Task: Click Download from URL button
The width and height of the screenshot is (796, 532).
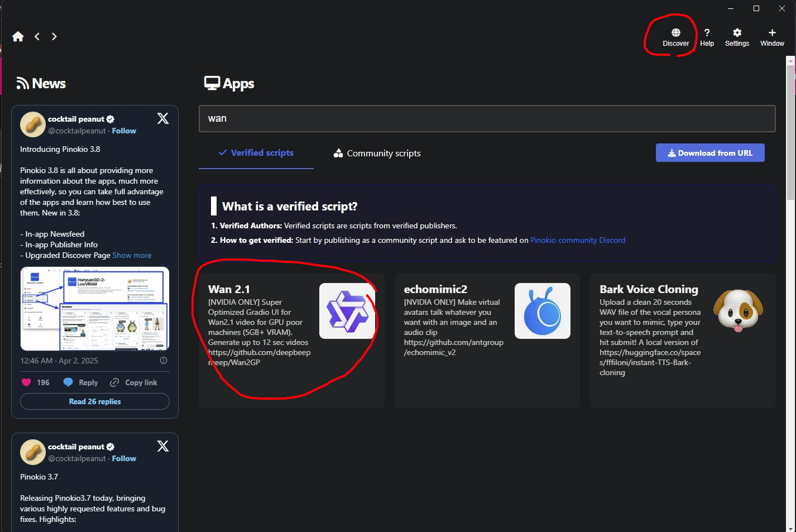Action: (709, 153)
